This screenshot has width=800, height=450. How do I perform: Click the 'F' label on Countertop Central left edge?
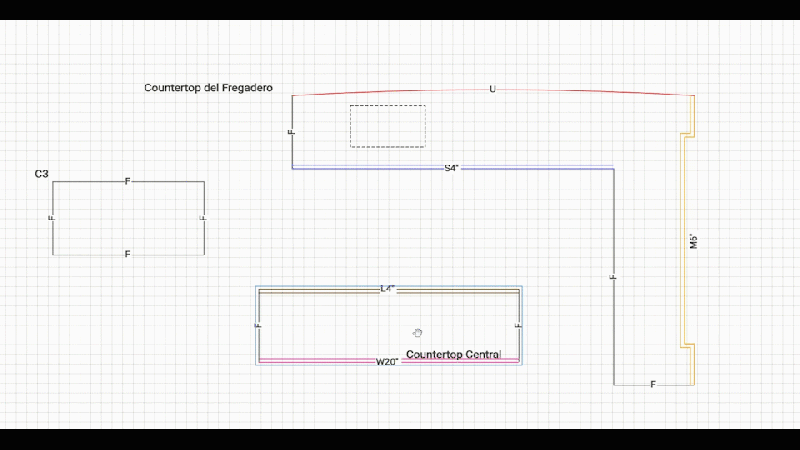pos(258,325)
